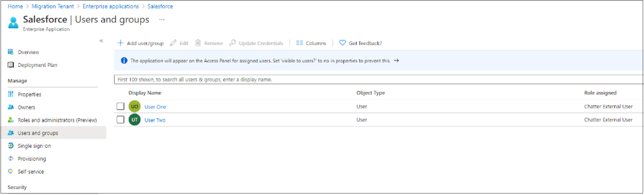This screenshot has height=195, width=644.
Task: Click the UT avatar for User Two
Action: pos(134,120)
